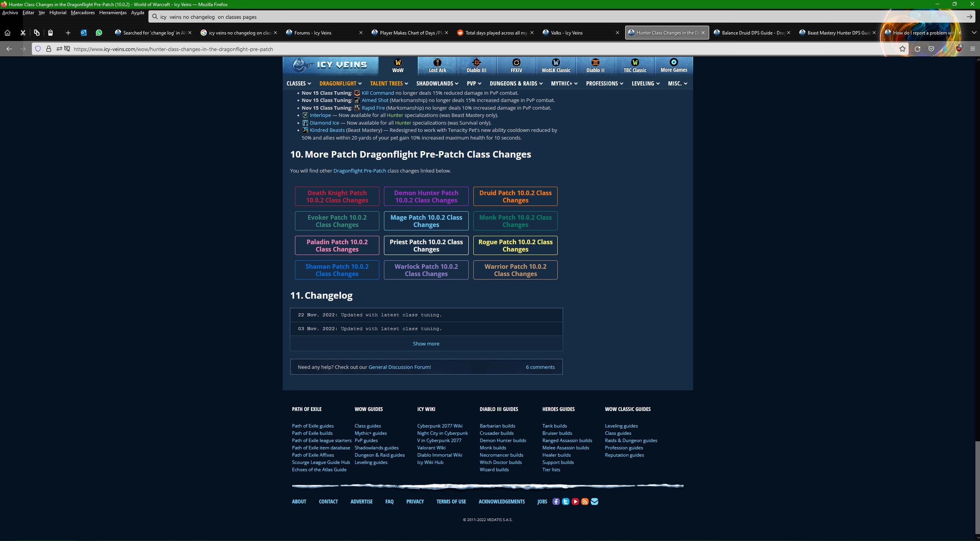Screen dimensions: 980x541
Task: Open Mage Patch 10.0.2 Class Changes
Action: point(426,221)
